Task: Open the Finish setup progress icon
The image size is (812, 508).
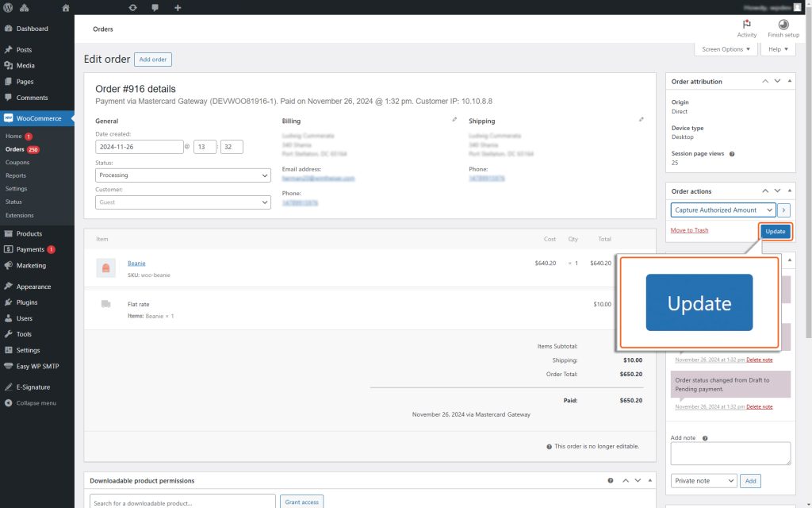Action: (x=783, y=25)
